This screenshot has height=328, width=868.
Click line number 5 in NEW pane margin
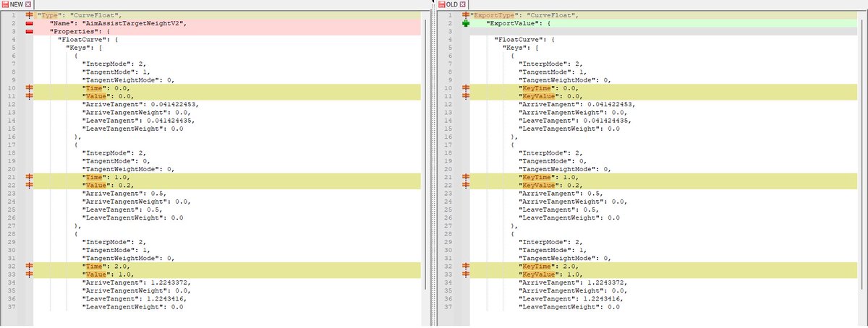pyautogui.click(x=15, y=48)
